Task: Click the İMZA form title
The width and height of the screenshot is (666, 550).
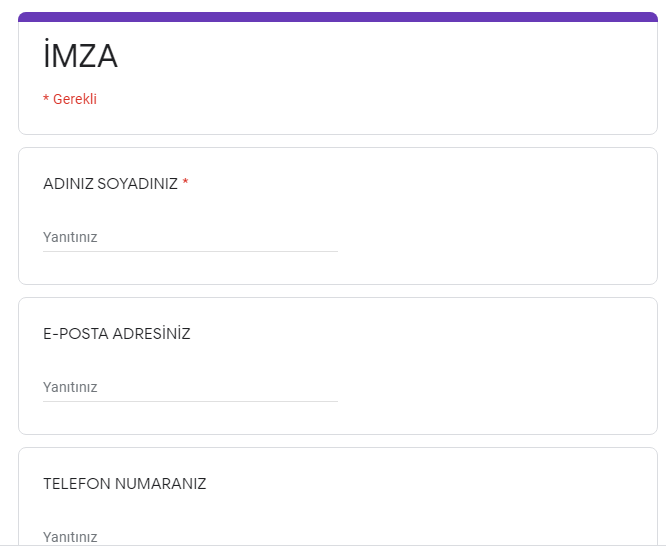Action: point(80,57)
